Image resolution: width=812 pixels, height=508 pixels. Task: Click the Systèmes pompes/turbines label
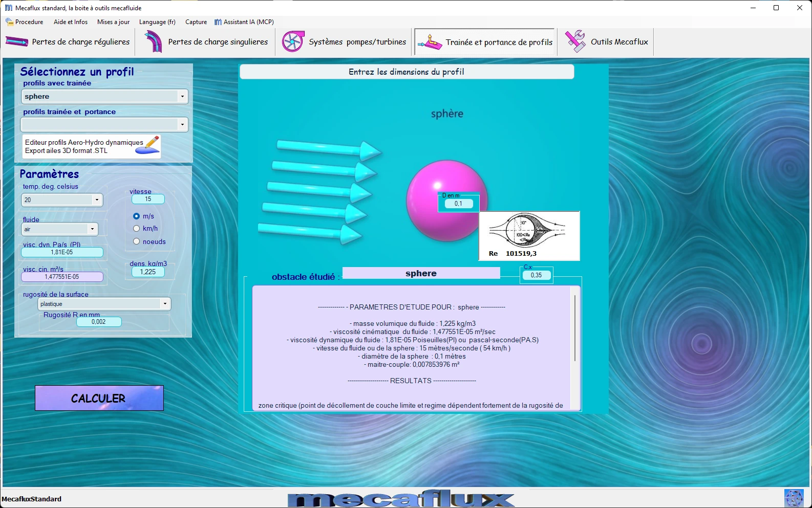[357, 42]
